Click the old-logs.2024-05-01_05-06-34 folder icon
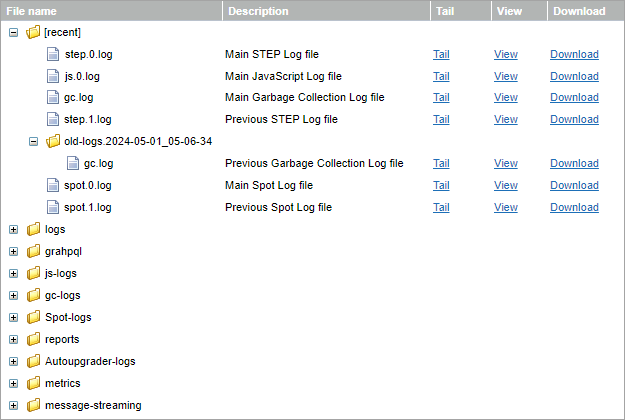 (54, 142)
